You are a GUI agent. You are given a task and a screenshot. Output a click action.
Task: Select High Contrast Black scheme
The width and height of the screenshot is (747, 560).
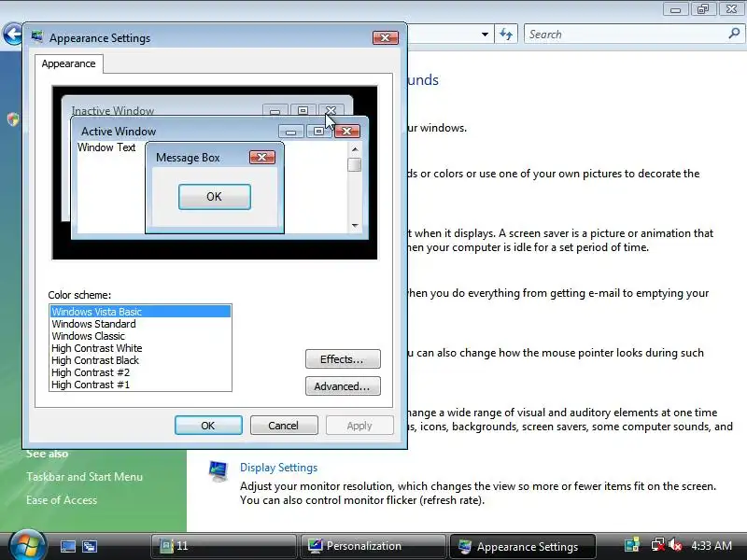(141, 360)
